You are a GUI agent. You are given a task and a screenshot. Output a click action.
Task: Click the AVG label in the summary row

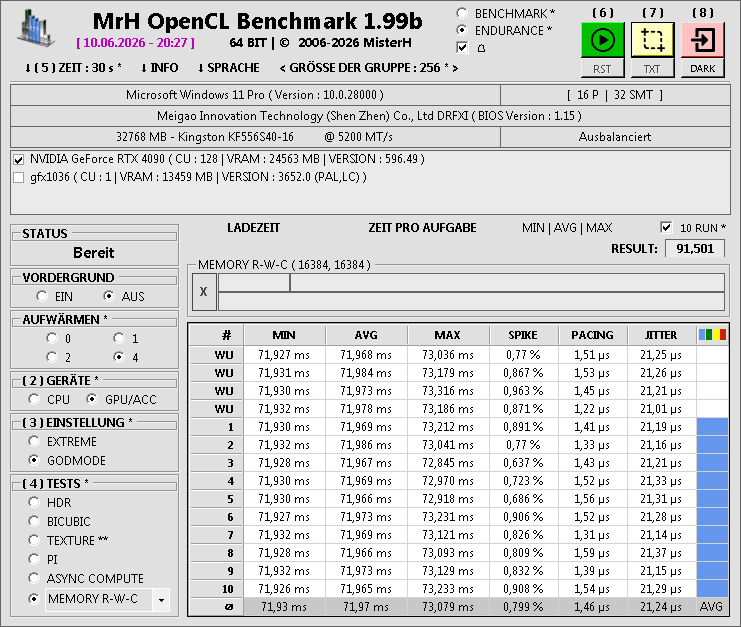click(x=712, y=607)
